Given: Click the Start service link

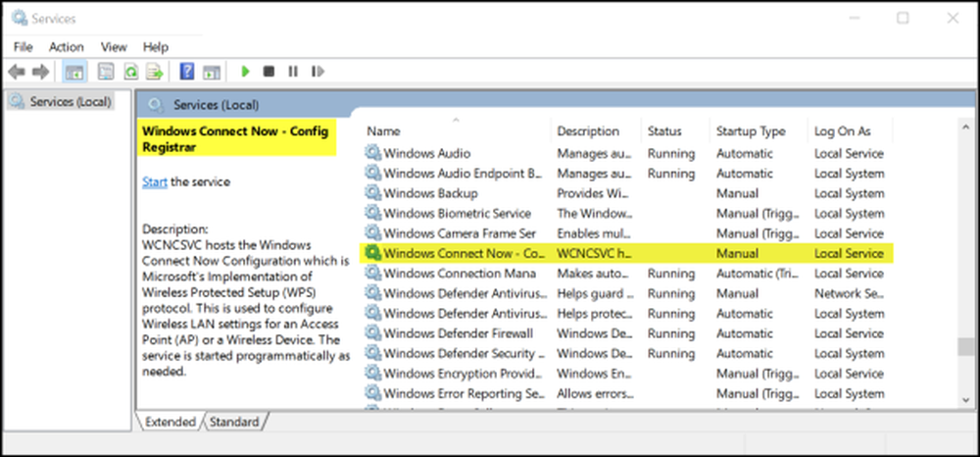Looking at the screenshot, I should coord(155,182).
